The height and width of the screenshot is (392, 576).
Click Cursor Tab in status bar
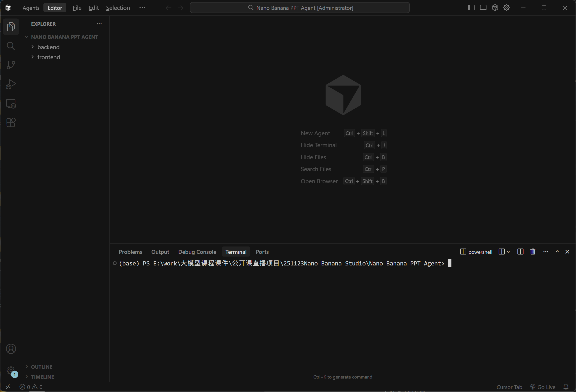[509, 387]
